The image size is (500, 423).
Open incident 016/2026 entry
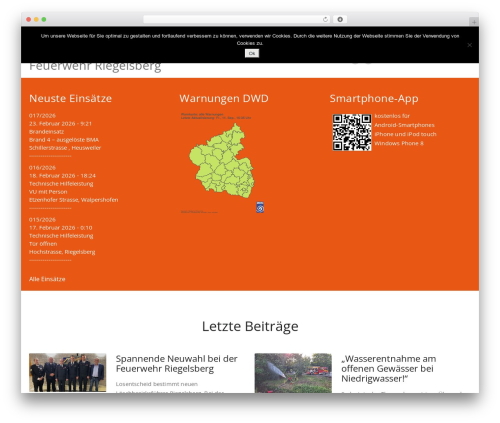click(42, 168)
